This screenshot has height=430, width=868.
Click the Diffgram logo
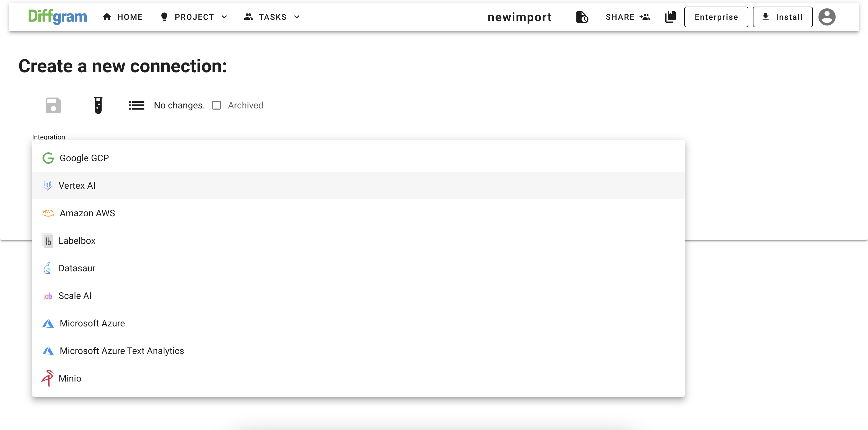click(57, 17)
